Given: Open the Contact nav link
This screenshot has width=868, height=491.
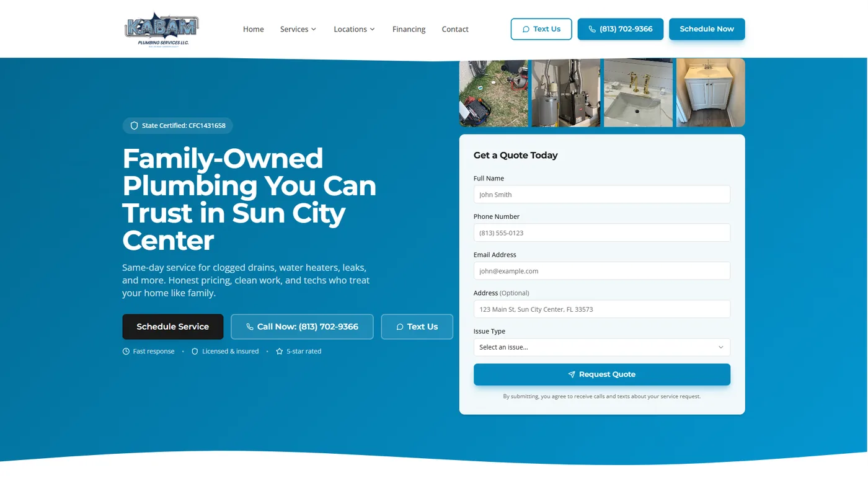Looking at the screenshot, I should [x=455, y=29].
